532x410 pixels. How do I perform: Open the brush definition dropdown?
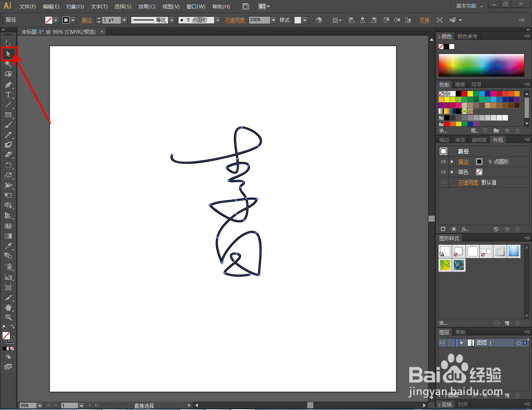tap(218, 20)
